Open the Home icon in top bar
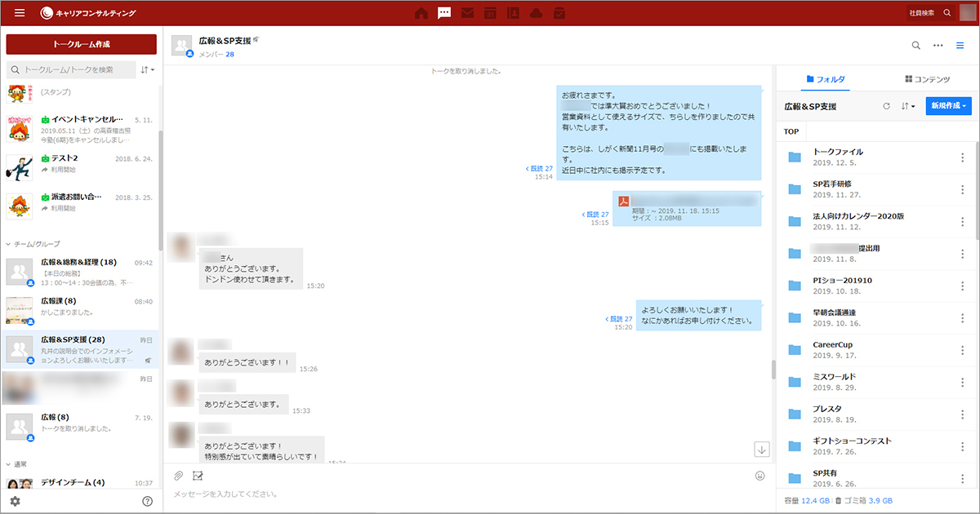Image resolution: width=980 pixels, height=514 pixels. pyautogui.click(x=421, y=13)
